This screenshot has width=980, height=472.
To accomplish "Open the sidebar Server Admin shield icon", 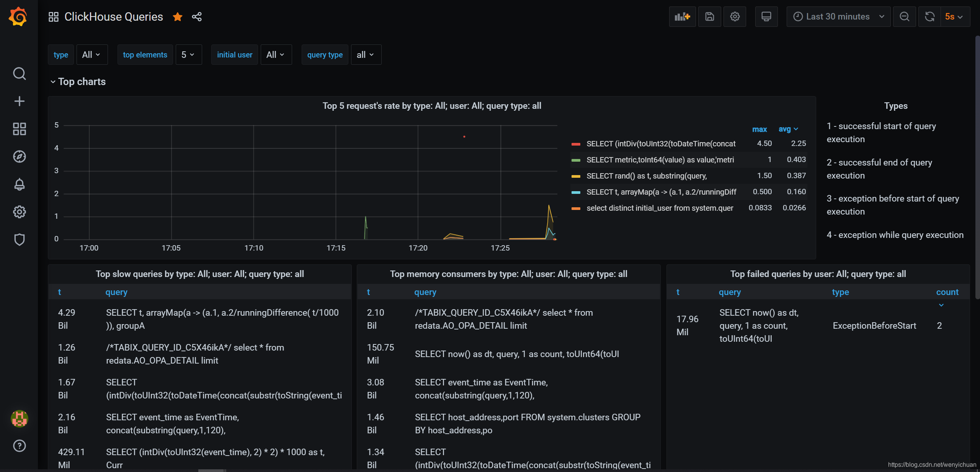I will click(x=19, y=239).
